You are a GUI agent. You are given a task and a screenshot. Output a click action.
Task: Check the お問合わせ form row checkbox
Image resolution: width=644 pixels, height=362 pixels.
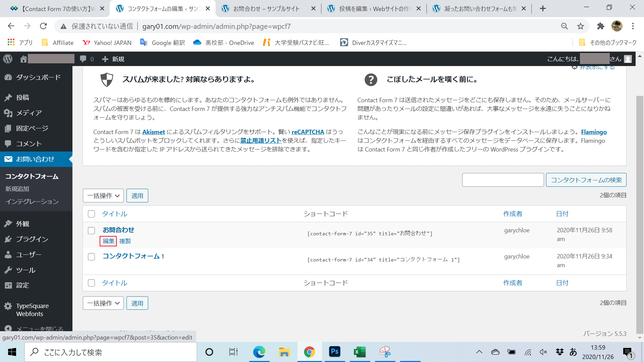pos(91,230)
